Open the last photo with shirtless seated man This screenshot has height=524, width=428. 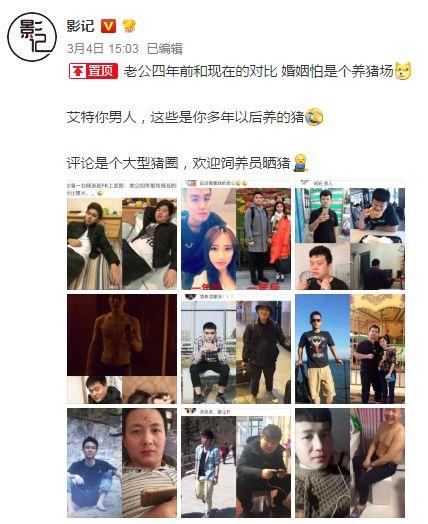[350, 463]
